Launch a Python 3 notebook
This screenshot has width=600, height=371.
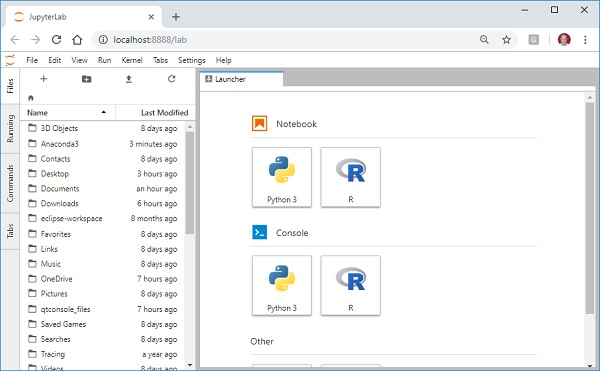pyautogui.click(x=282, y=177)
